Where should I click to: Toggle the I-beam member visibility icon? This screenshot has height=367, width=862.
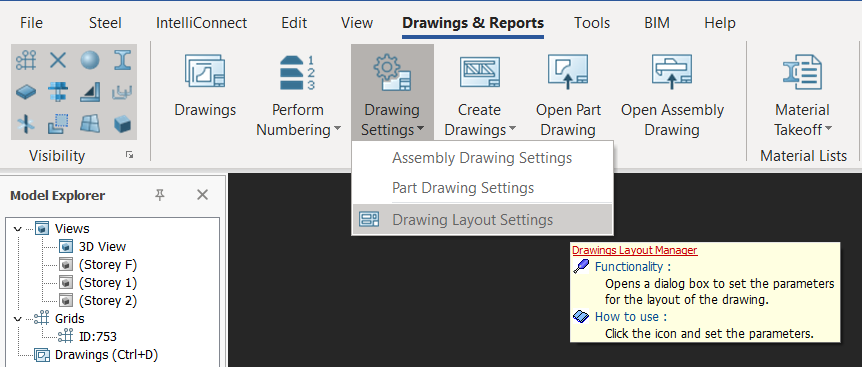(122, 60)
